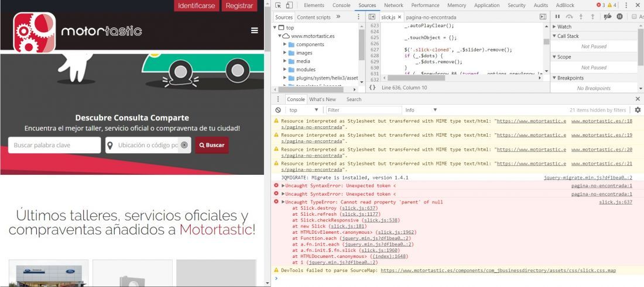The height and width of the screenshot is (287, 644).
Task: Open the slick.css.map URL link
Action: [x=498, y=271]
